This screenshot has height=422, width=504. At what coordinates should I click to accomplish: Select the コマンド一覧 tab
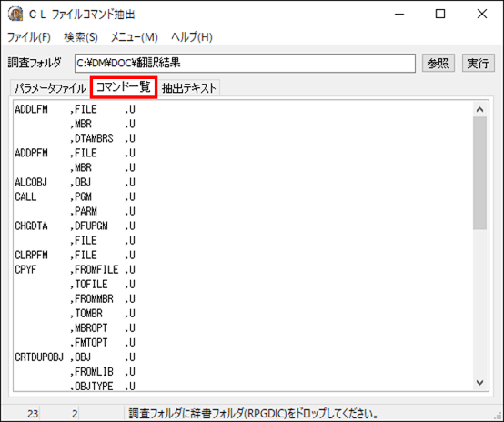click(124, 87)
